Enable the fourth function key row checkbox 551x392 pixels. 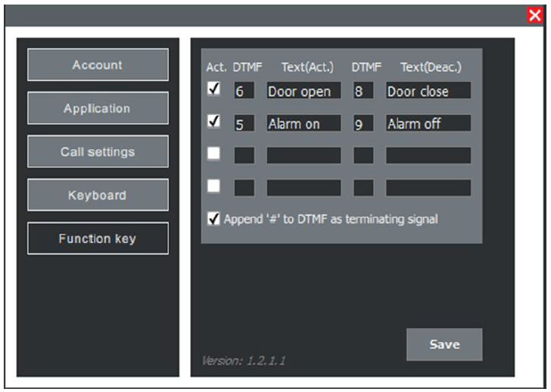coord(214,185)
